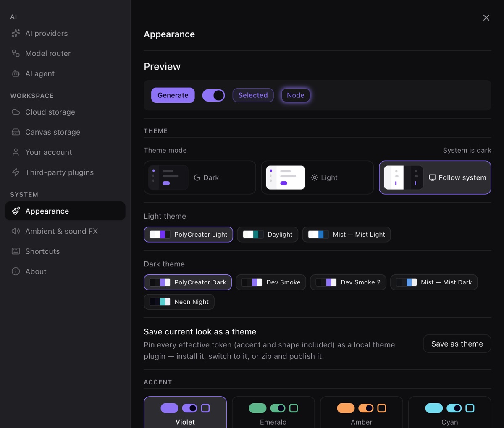Click the Dark mode preview thumbnail
Image resolution: width=504 pixels, height=428 pixels.
coord(168,177)
